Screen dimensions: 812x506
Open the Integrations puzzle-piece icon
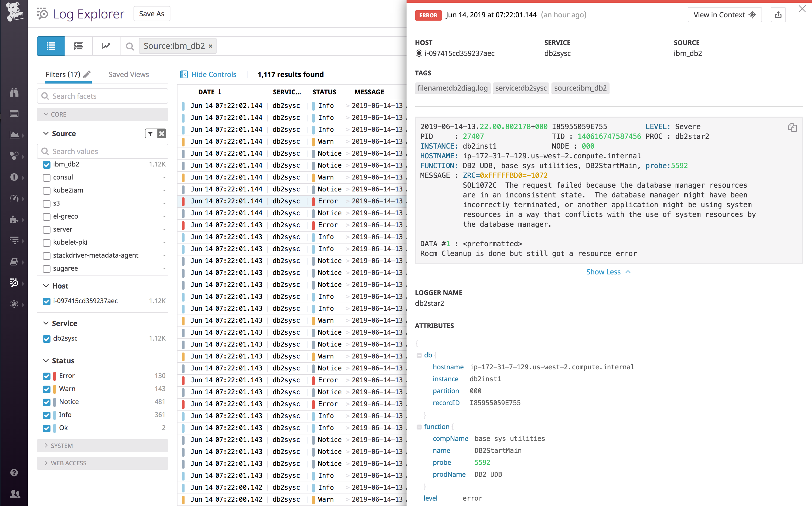[x=14, y=220]
